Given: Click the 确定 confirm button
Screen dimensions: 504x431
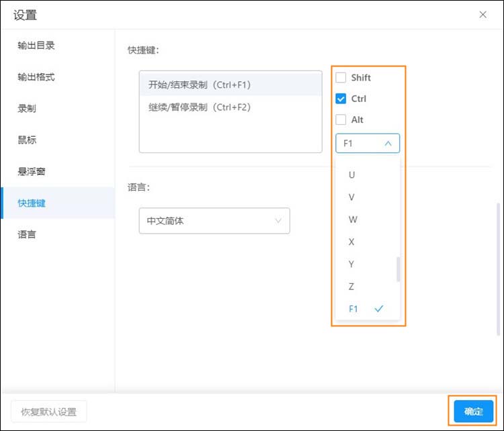Looking at the screenshot, I should pos(473,411).
